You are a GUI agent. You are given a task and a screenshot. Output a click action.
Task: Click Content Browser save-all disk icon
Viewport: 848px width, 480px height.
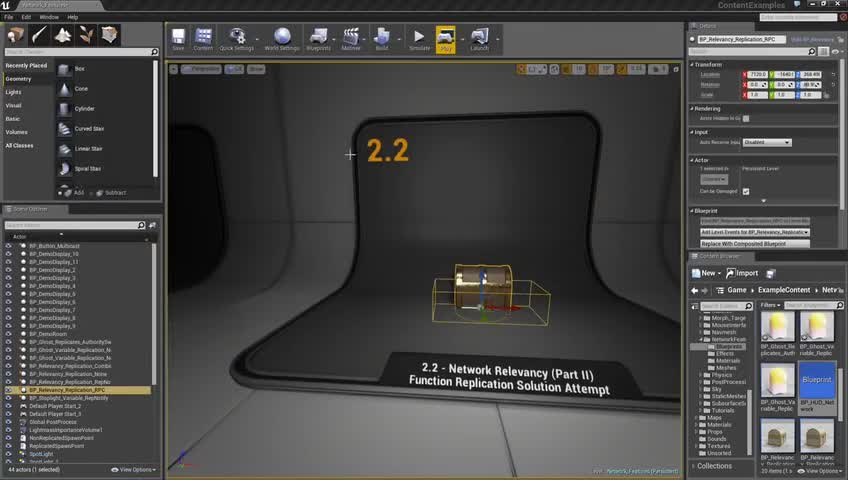click(x=771, y=274)
